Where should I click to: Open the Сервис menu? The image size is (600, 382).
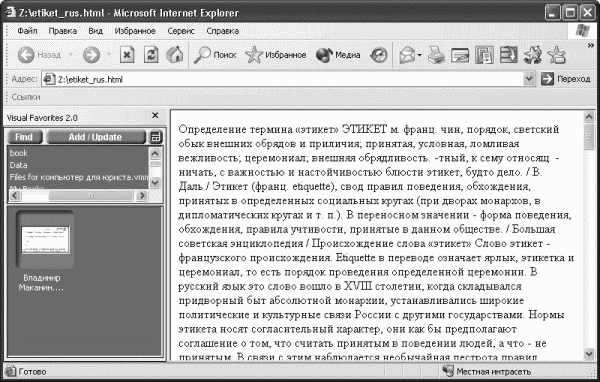coord(181,31)
